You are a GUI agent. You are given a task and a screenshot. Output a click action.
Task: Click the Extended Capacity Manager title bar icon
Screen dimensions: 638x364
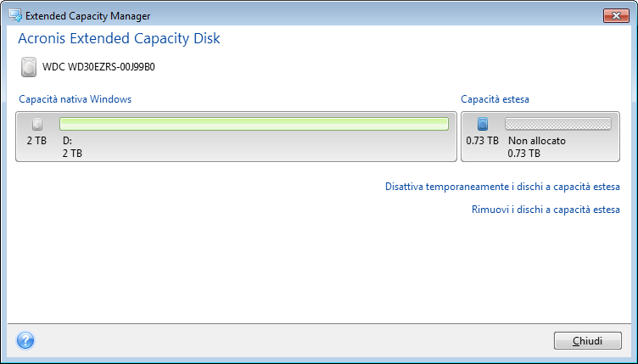[x=14, y=14]
